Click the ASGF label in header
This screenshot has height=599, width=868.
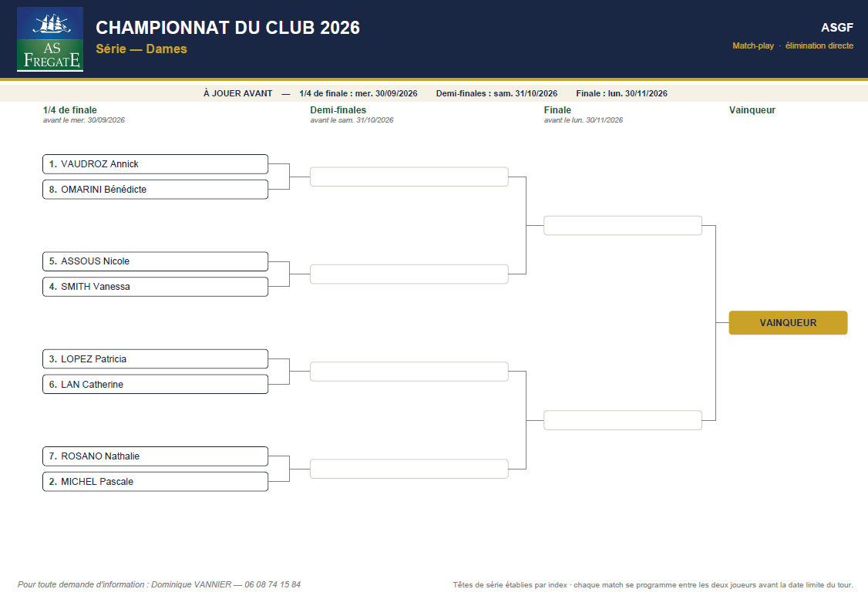(x=837, y=28)
